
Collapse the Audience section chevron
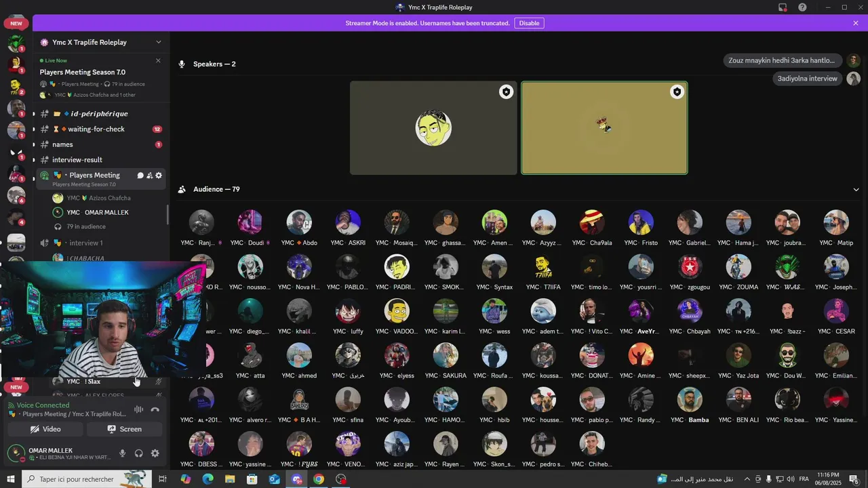856,190
